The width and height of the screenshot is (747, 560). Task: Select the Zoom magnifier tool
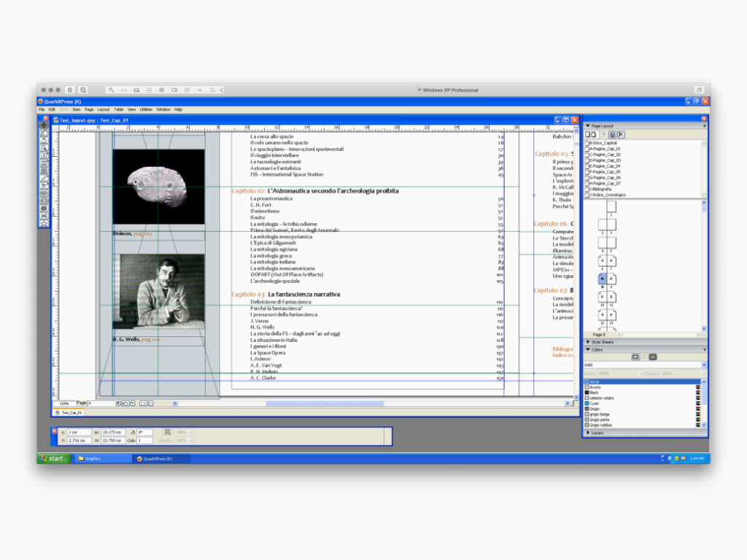tap(44, 148)
